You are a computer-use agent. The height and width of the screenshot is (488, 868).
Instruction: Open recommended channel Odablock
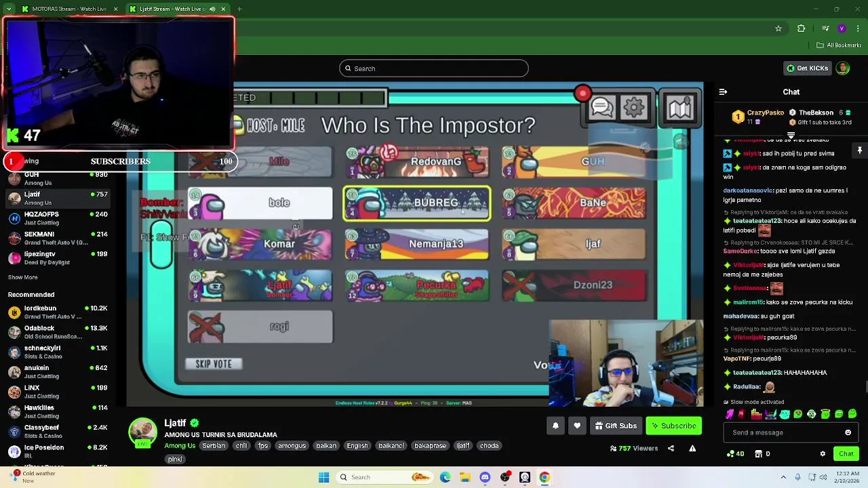tap(58, 332)
